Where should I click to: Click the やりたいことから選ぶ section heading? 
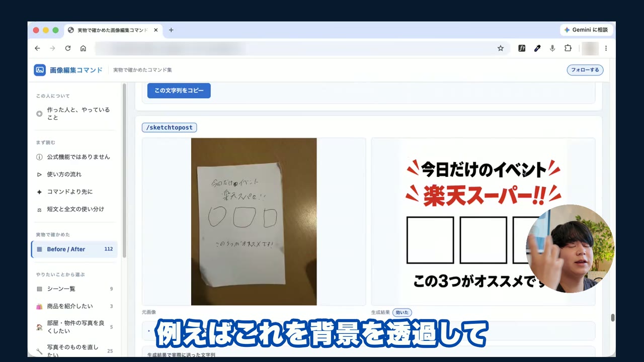(x=60, y=275)
